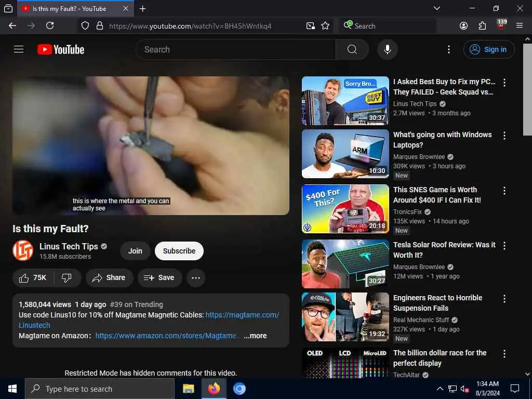532x399 pixels.
Task: Open Engineers React Suspension Fails thumbnail
Action: tap(345, 317)
